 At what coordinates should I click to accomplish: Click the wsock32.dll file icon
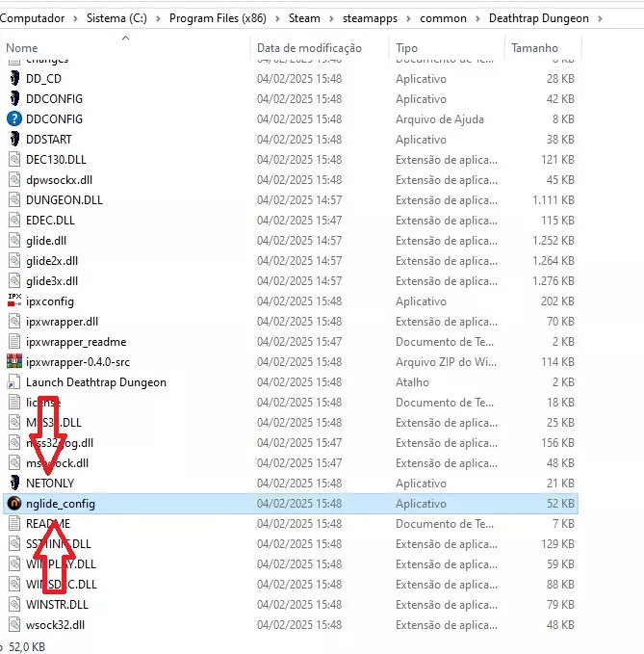click(14, 625)
